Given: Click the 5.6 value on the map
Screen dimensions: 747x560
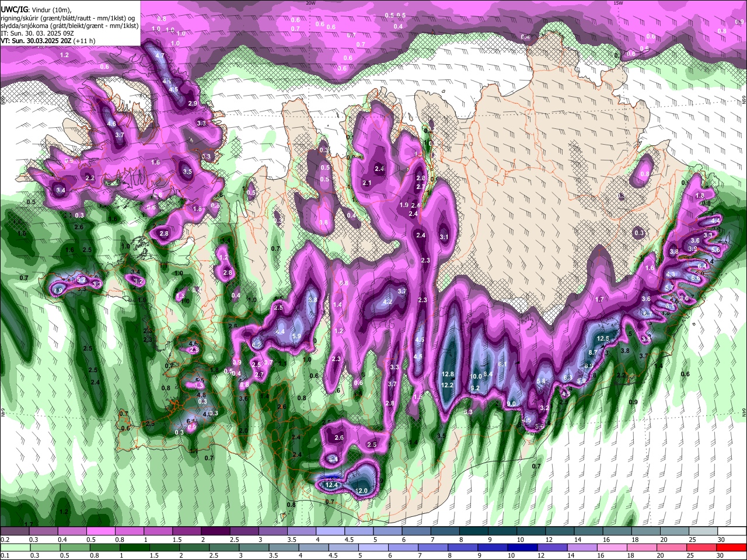Looking at the screenshot, I should 715,249.
